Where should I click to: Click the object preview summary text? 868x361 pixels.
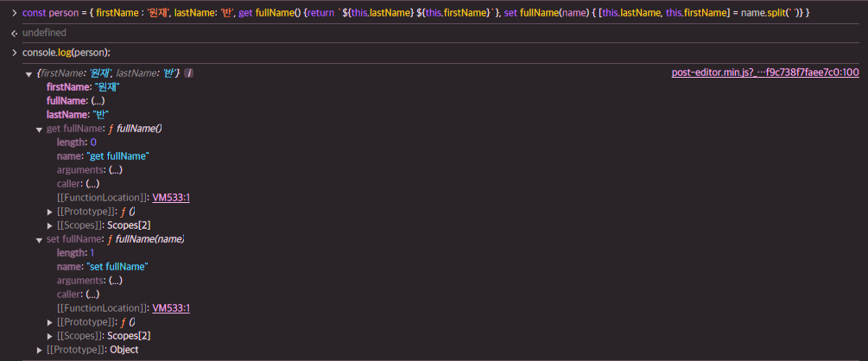point(107,73)
